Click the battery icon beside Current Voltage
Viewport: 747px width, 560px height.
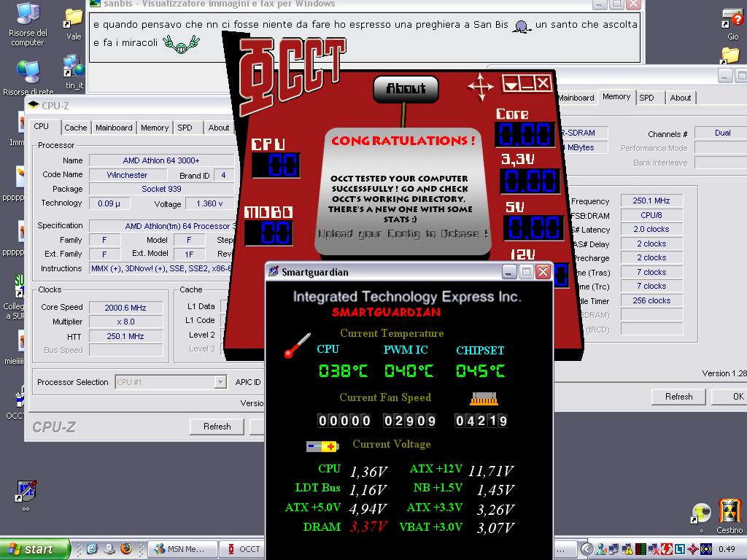tap(322, 446)
